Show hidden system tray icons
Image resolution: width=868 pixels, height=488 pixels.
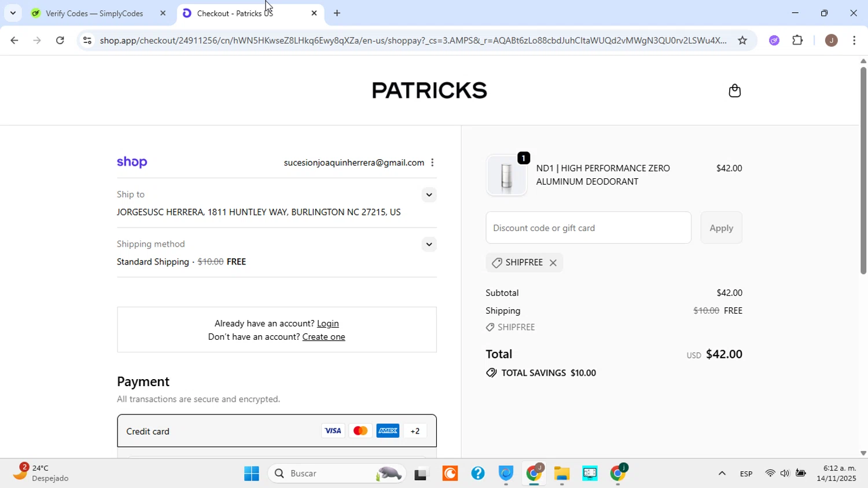722,474
